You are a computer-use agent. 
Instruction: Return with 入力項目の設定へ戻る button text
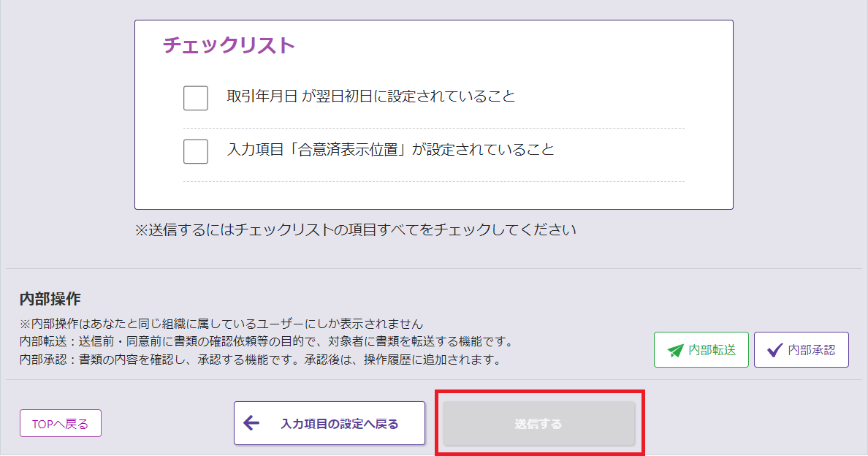coord(339,424)
